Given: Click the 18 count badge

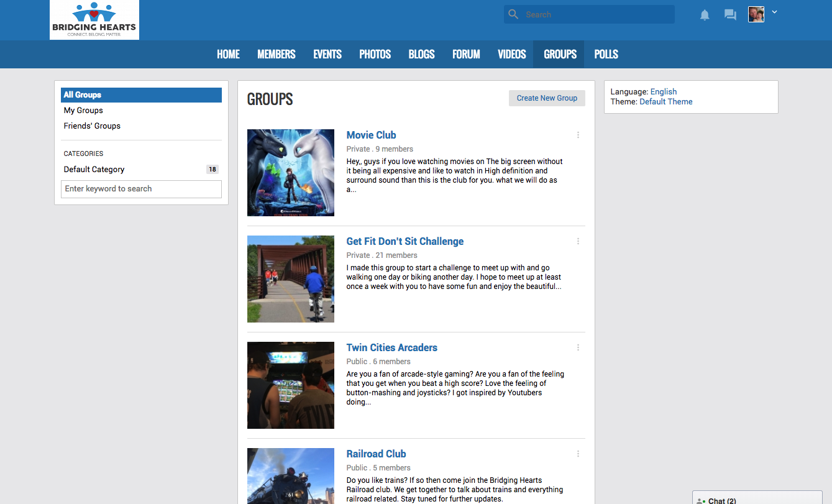Looking at the screenshot, I should tap(213, 169).
